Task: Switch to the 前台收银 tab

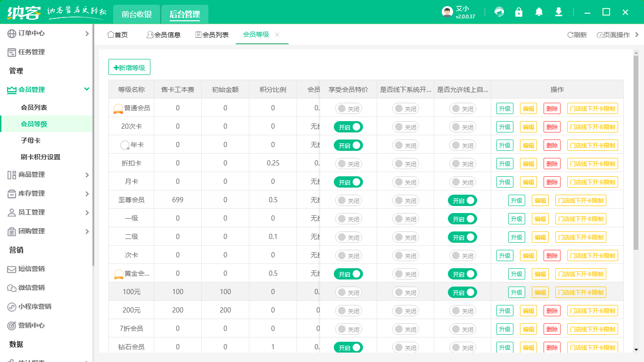Action: (x=137, y=14)
